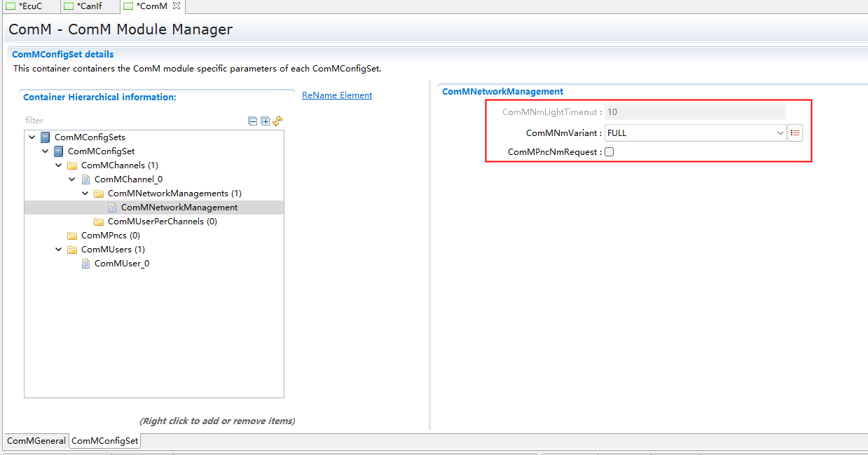868x455 pixels.
Task: Switch to the CanIf editor tab
Action: 88,6
